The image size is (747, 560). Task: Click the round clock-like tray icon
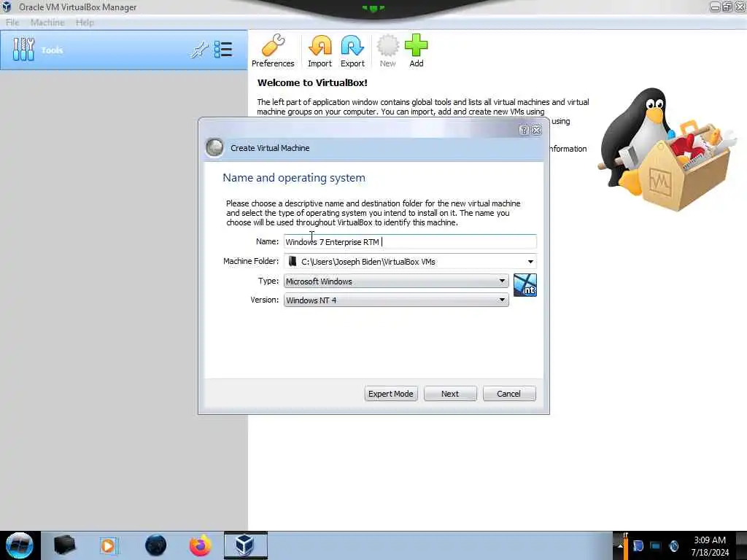tap(673, 545)
